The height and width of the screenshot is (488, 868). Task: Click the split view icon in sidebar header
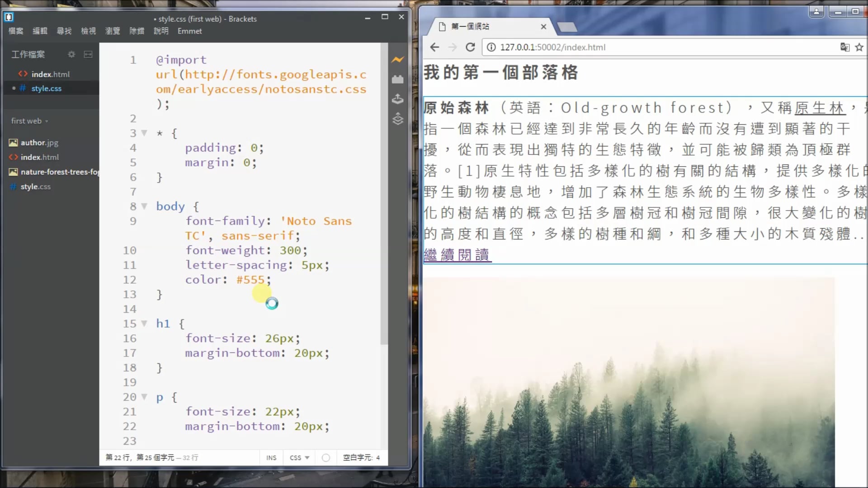click(x=88, y=54)
